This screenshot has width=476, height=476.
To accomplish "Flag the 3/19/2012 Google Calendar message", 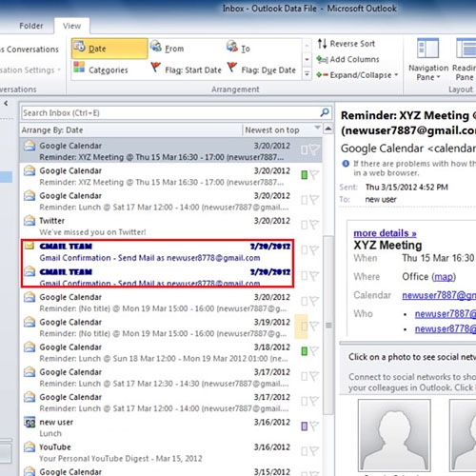I will click(x=314, y=326).
